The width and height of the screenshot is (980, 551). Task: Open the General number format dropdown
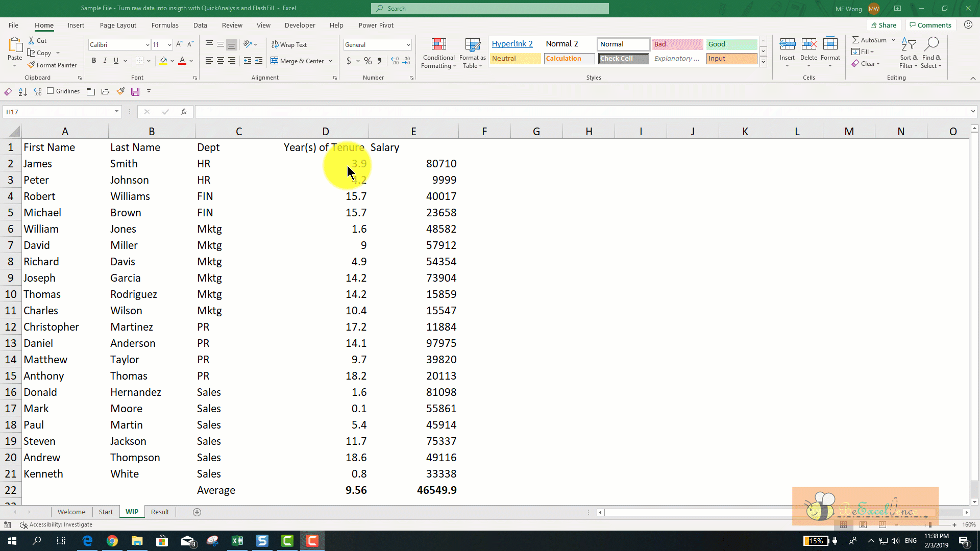(408, 45)
